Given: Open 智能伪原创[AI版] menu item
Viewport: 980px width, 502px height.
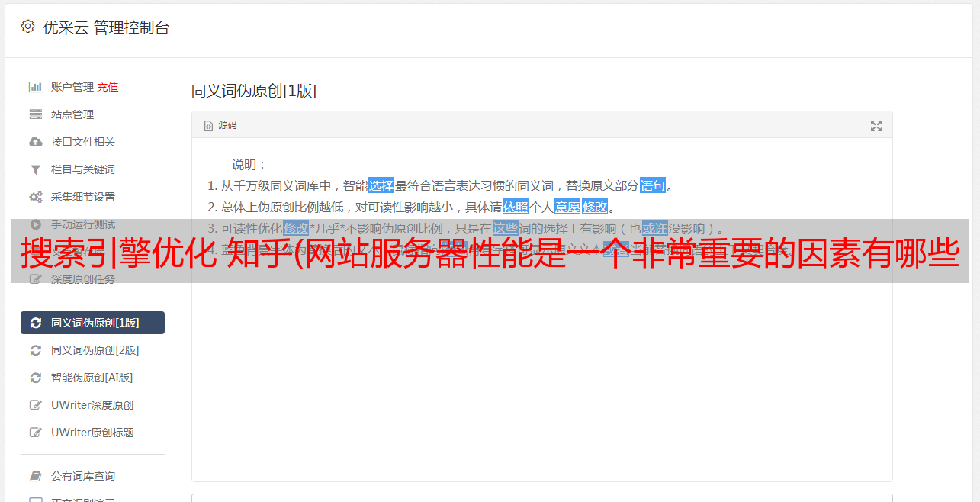Looking at the screenshot, I should point(92,378).
